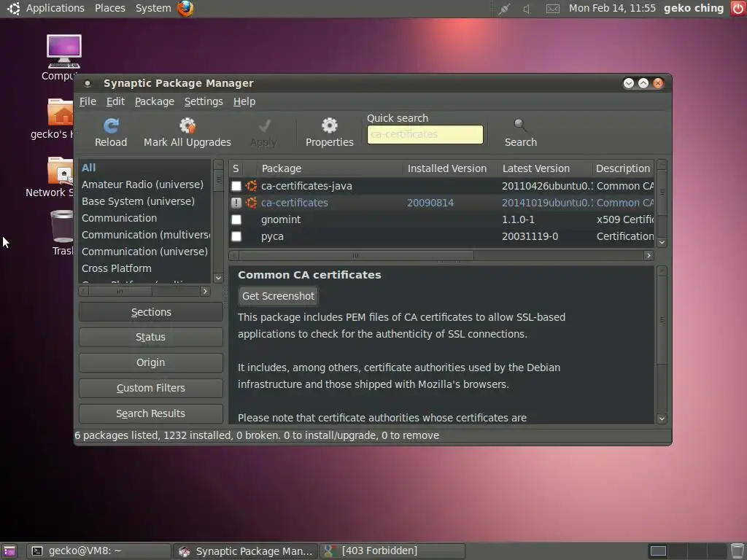Viewport: 747px width, 560px height.
Task: Click the description pane vertical scrollbar
Action: [x=662, y=320]
